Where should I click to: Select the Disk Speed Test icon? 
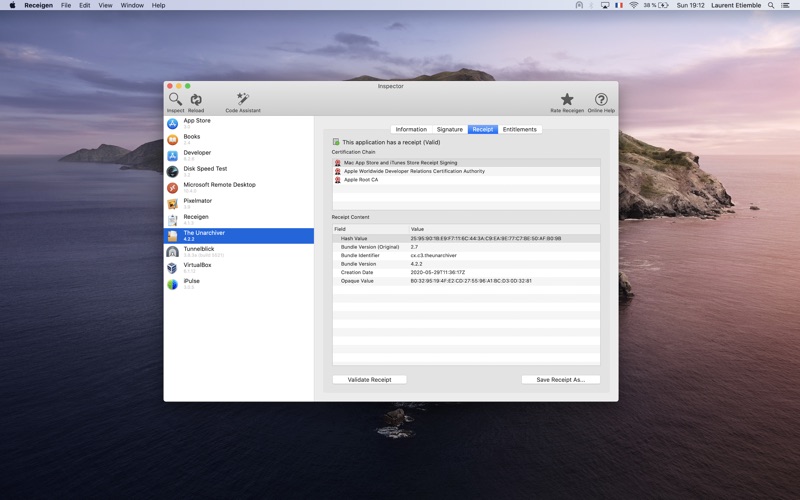pos(172,171)
